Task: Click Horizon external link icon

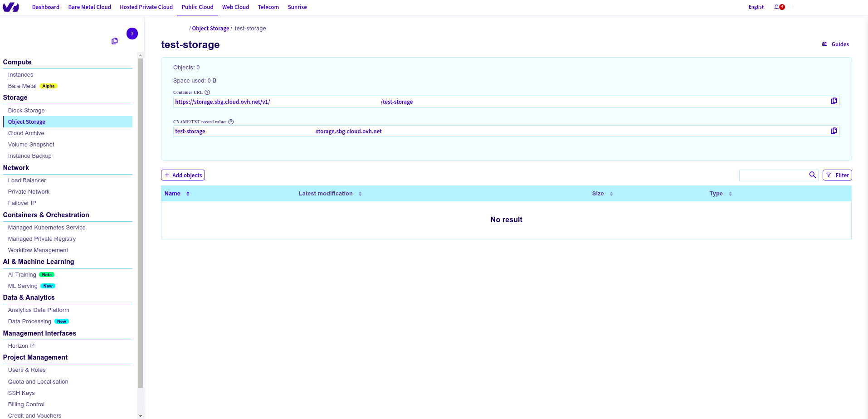Action: [x=32, y=346]
